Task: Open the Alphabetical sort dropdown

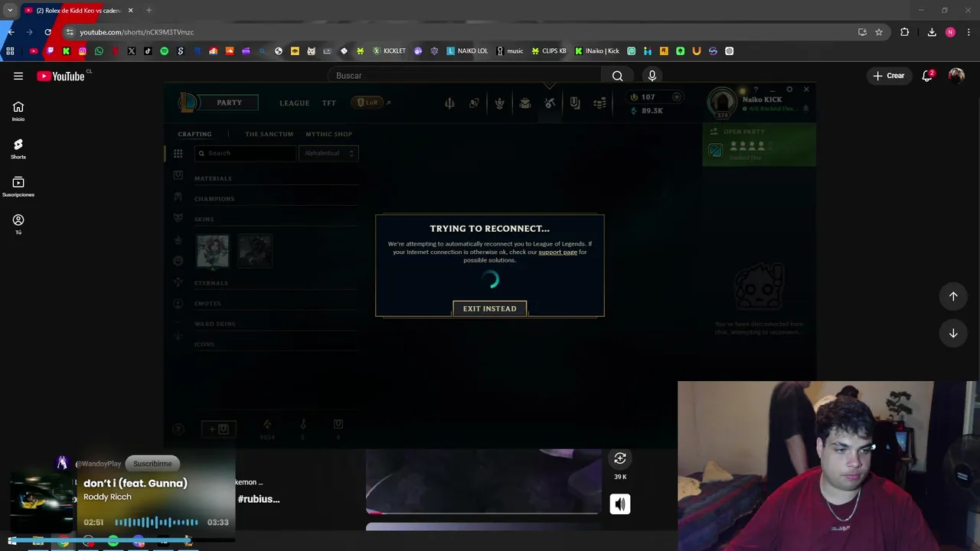Action: pyautogui.click(x=328, y=153)
